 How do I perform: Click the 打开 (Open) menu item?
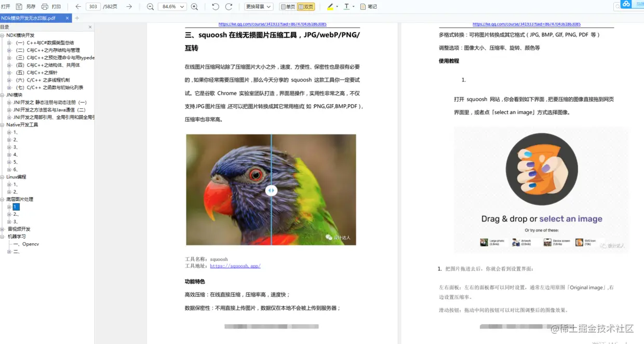tap(6, 7)
